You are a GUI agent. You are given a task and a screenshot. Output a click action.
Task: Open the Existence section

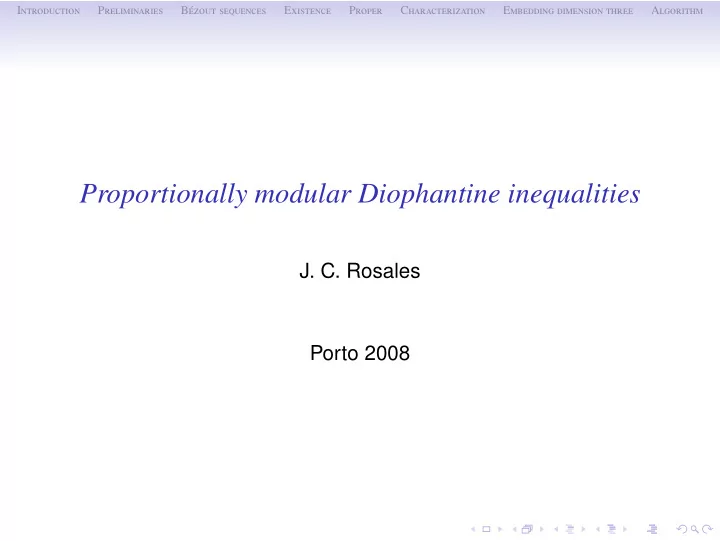coord(307,11)
